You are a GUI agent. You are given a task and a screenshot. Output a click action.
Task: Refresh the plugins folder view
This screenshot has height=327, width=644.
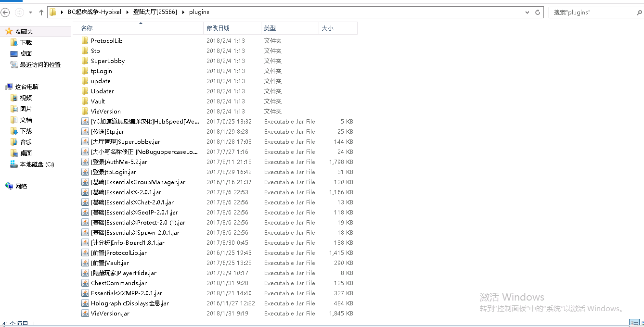click(539, 13)
